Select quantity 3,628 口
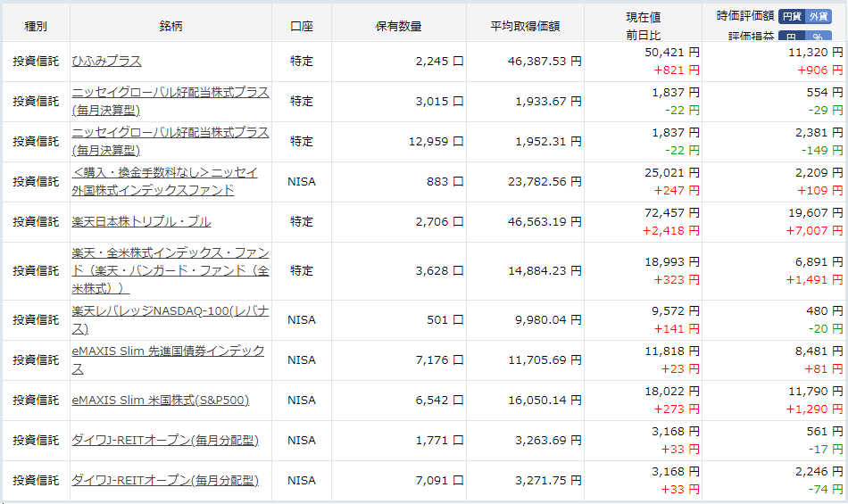 [x=440, y=270]
